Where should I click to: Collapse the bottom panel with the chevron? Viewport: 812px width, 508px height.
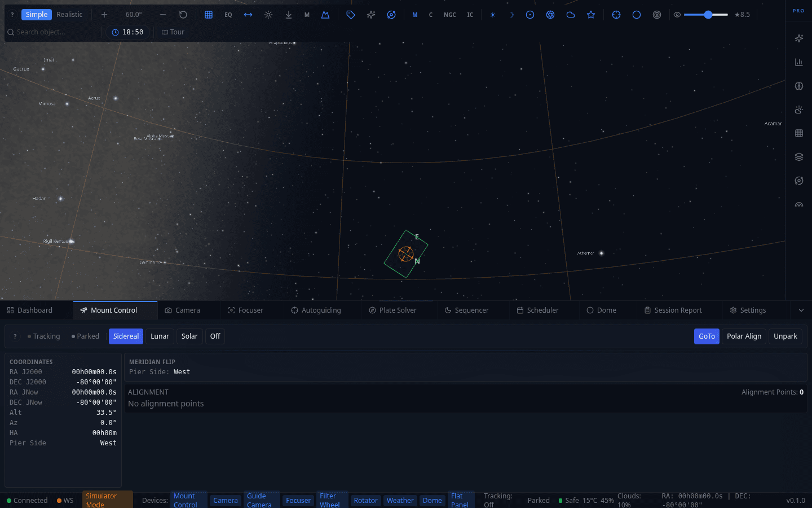(x=801, y=310)
